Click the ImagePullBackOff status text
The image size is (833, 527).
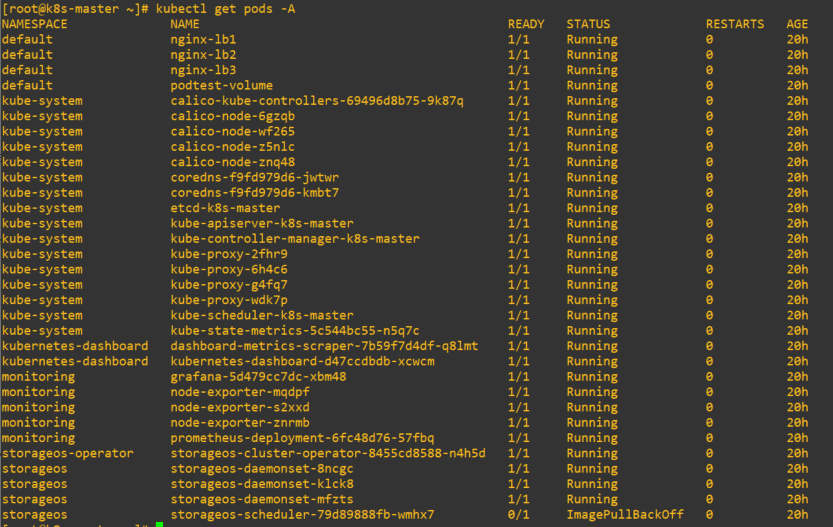[625, 514]
